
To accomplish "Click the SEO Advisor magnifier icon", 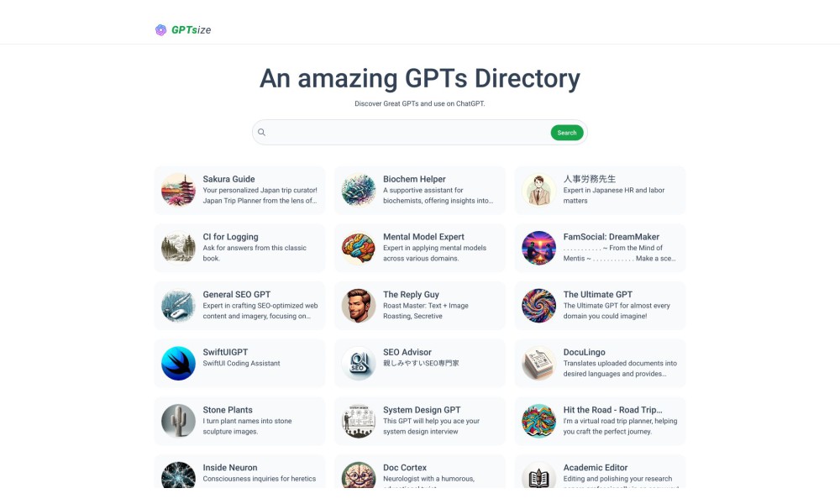I will coord(359,363).
